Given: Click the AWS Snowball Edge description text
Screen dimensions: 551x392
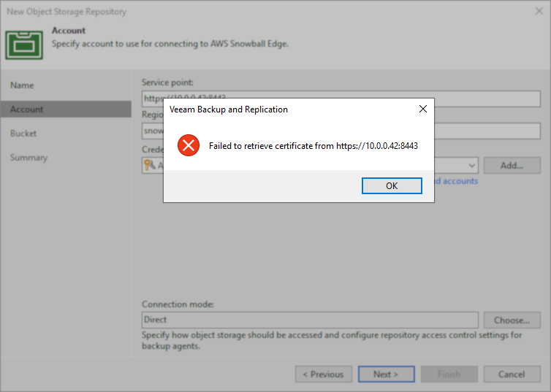Looking at the screenshot, I should pos(170,44).
